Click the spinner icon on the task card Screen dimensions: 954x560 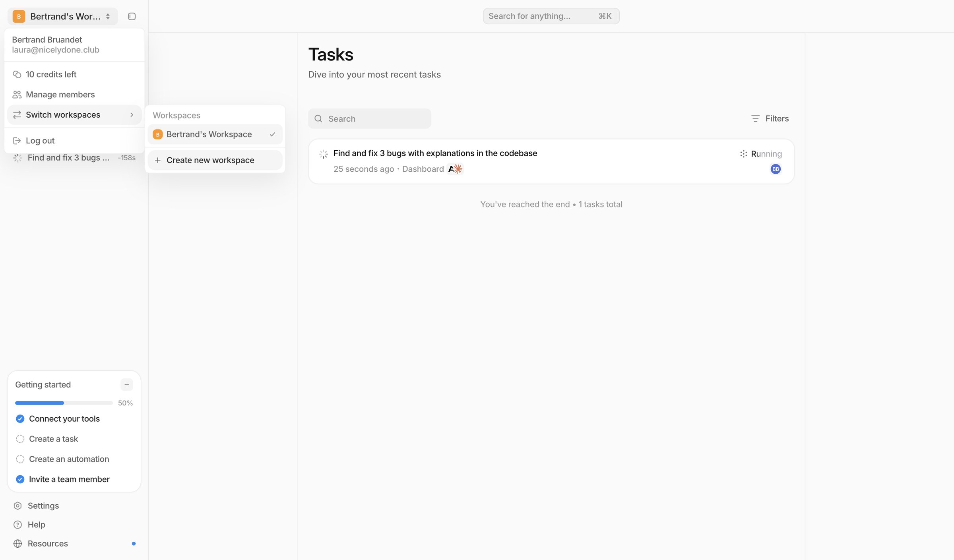pyautogui.click(x=324, y=154)
